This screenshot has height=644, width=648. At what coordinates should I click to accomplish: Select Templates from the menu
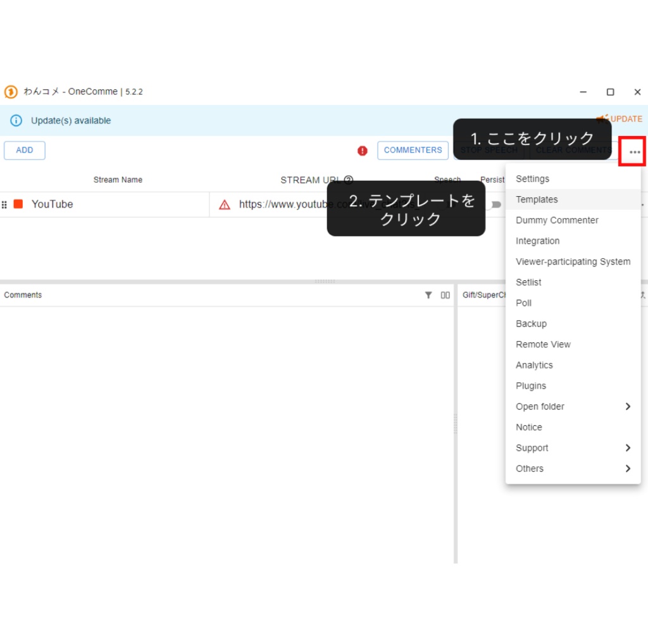pyautogui.click(x=537, y=199)
